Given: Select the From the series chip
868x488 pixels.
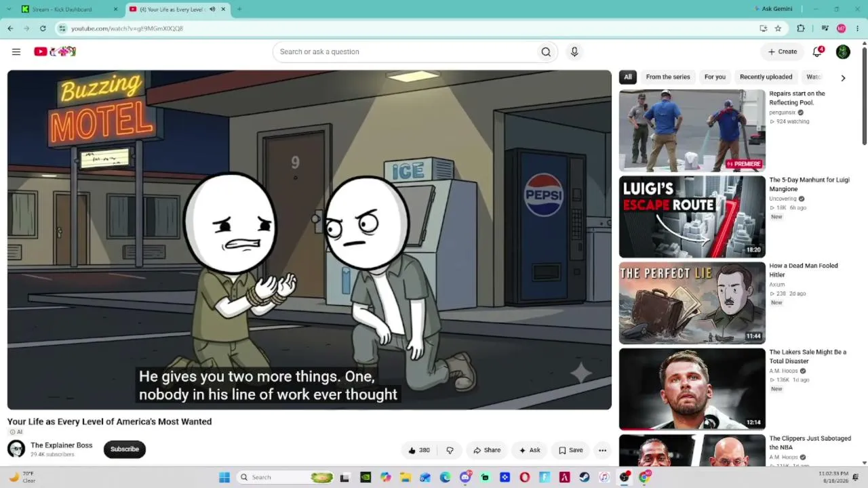Looking at the screenshot, I should [668, 77].
